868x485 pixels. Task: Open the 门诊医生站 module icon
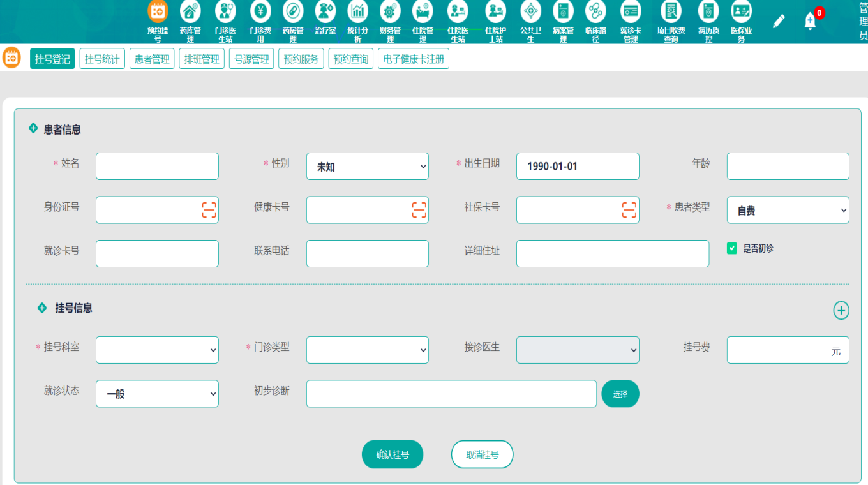tap(225, 11)
